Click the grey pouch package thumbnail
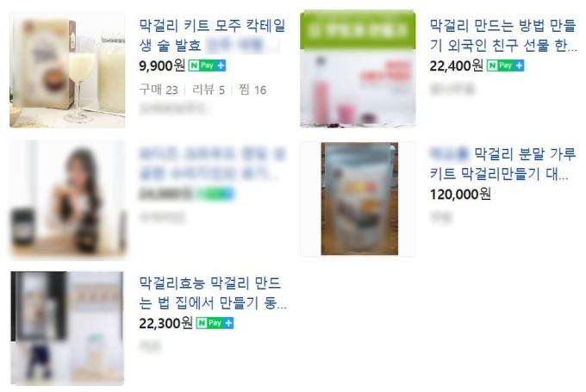 click(x=359, y=199)
